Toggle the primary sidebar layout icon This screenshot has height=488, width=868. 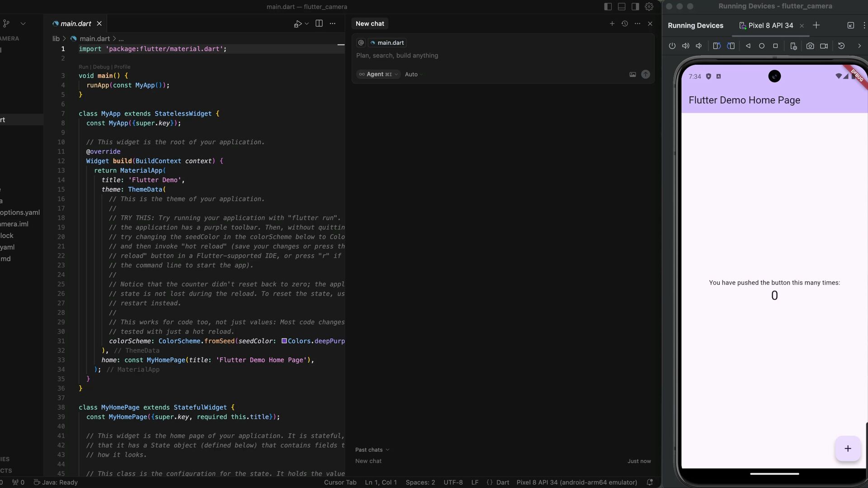pyautogui.click(x=608, y=6)
